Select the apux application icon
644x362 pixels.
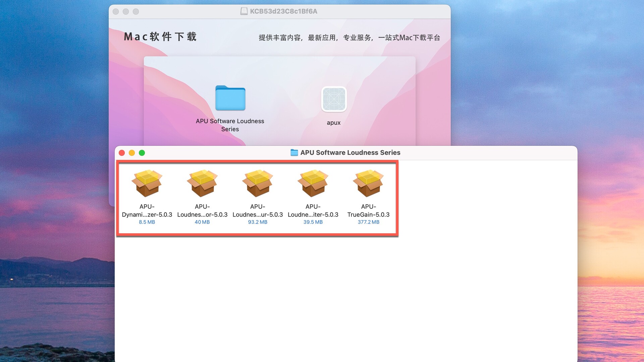pyautogui.click(x=334, y=99)
